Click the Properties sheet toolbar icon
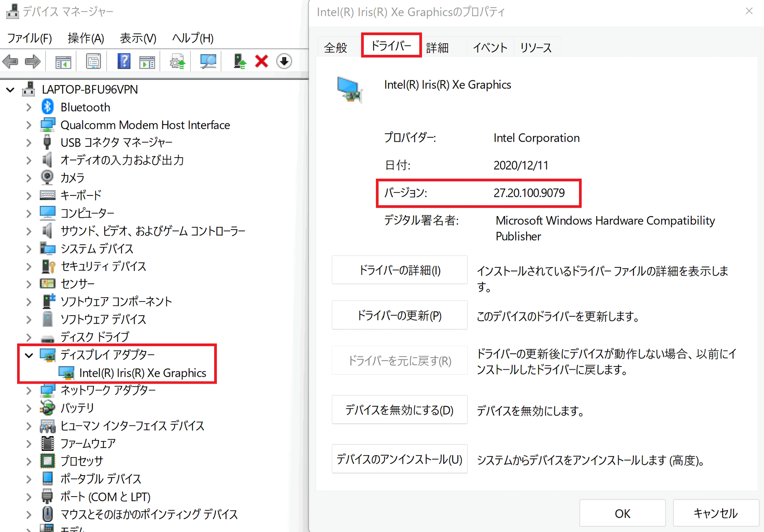The image size is (764, 532). click(x=94, y=62)
